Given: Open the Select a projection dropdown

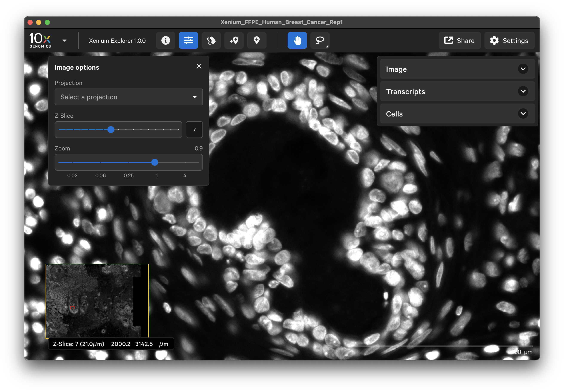Looking at the screenshot, I should (x=129, y=97).
